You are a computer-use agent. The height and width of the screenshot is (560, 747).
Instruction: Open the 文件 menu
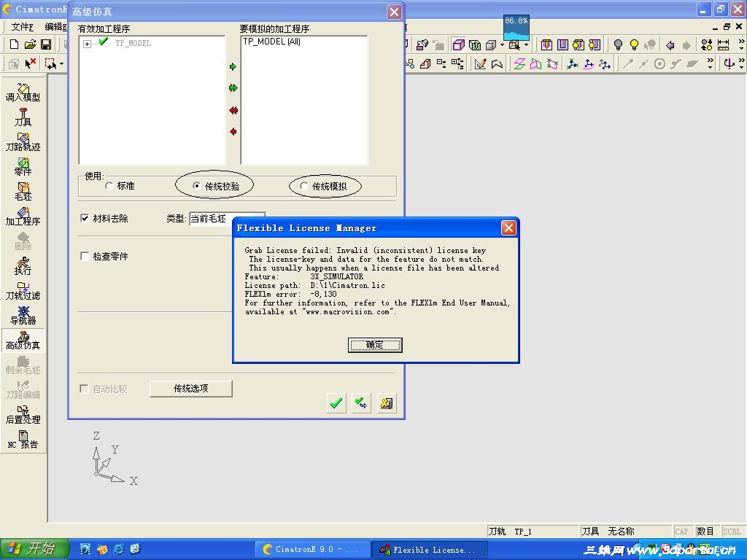(23, 27)
